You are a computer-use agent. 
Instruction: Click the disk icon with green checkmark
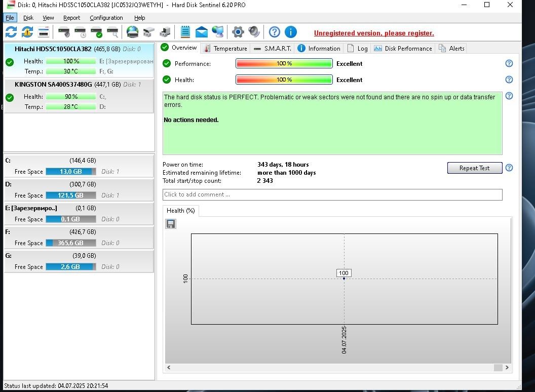click(96, 32)
